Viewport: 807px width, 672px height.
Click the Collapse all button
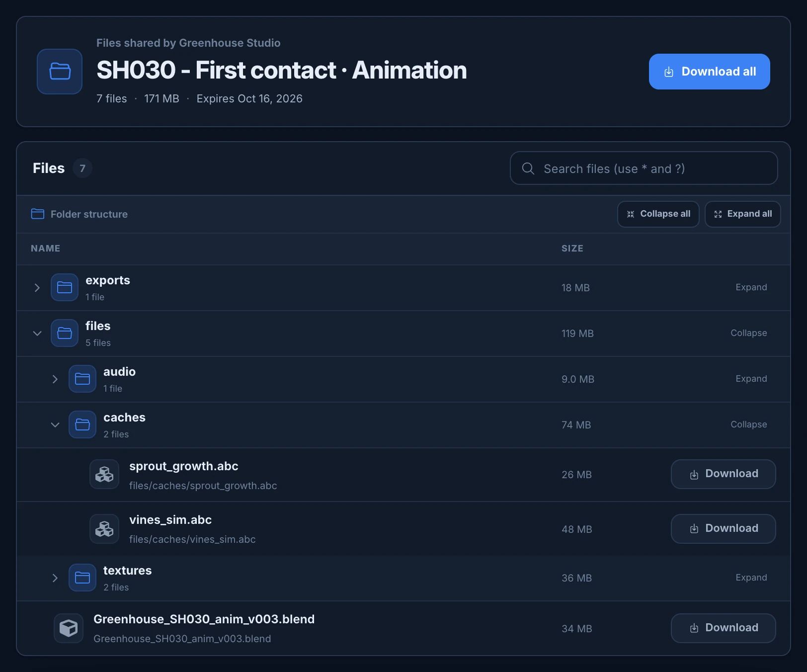(x=658, y=214)
